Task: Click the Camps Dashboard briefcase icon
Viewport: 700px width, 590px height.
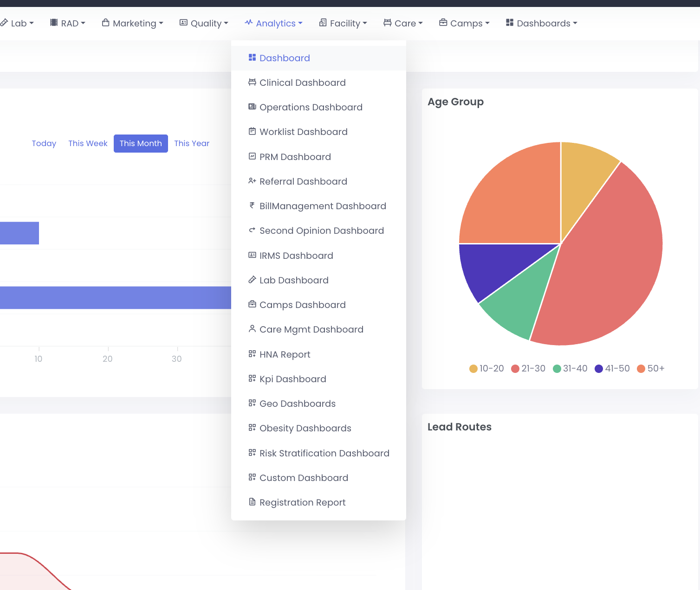Action: point(252,304)
